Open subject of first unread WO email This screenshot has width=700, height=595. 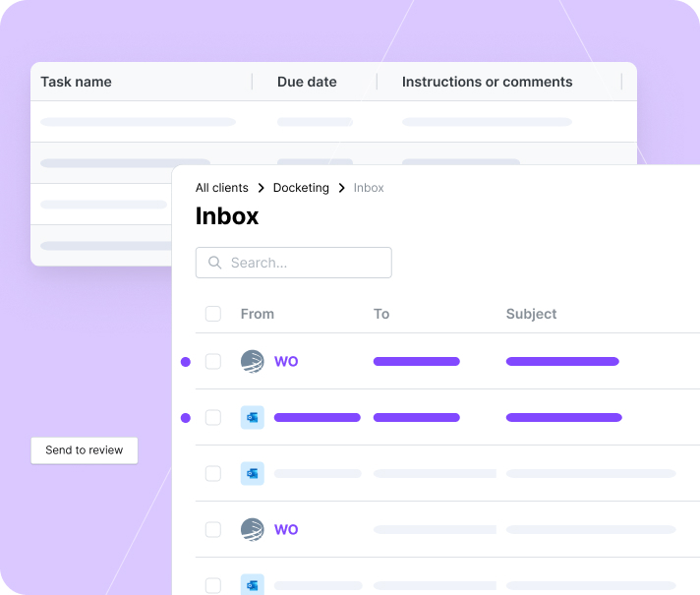click(562, 361)
